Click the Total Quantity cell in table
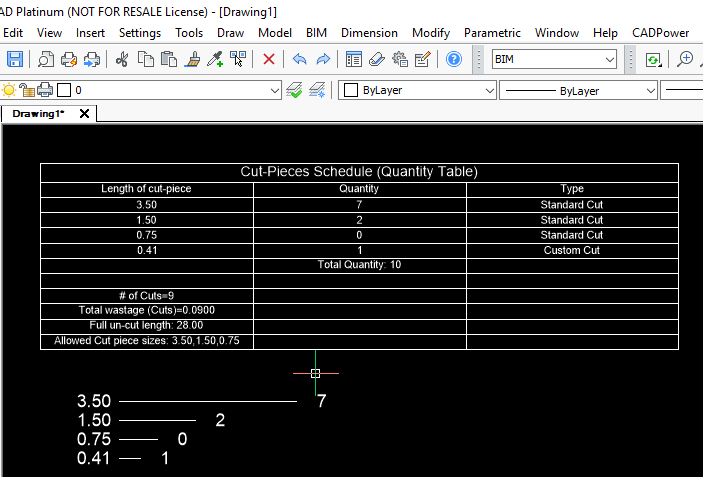The height and width of the screenshot is (477, 703). 359,265
